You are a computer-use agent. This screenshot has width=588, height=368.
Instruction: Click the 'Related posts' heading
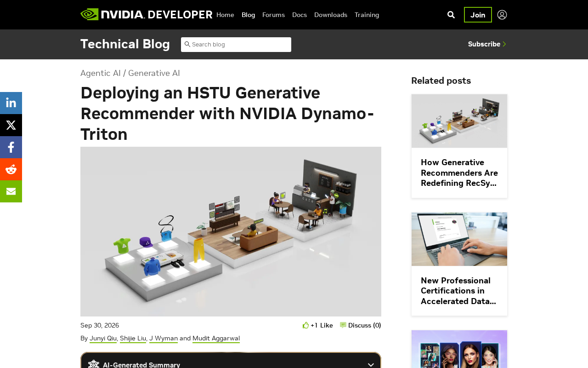coord(441,80)
